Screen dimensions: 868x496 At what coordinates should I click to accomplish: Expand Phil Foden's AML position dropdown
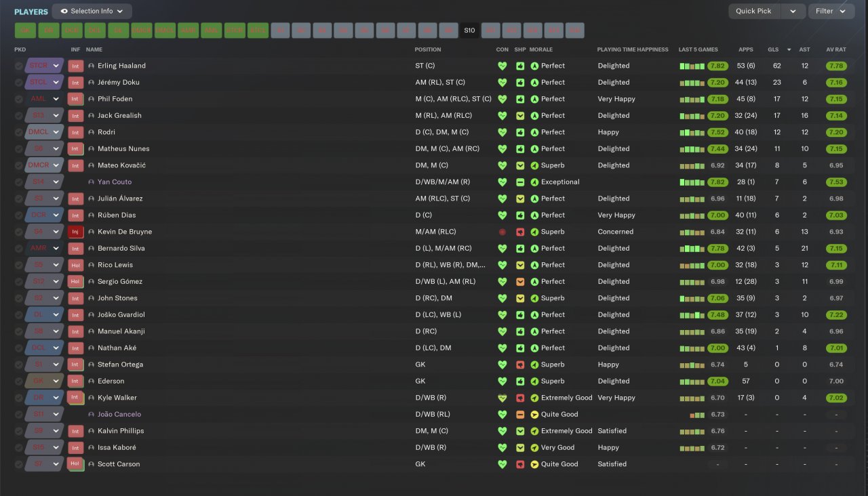44,99
